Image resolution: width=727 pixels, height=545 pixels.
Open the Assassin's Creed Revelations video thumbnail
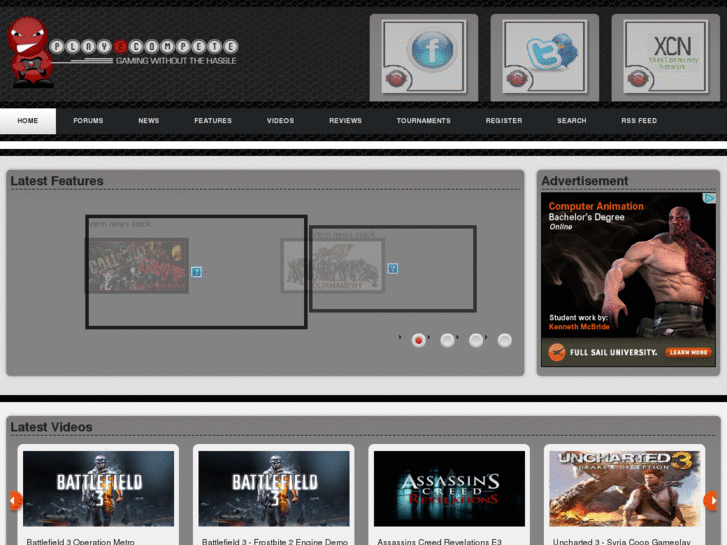pyautogui.click(x=449, y=488)
